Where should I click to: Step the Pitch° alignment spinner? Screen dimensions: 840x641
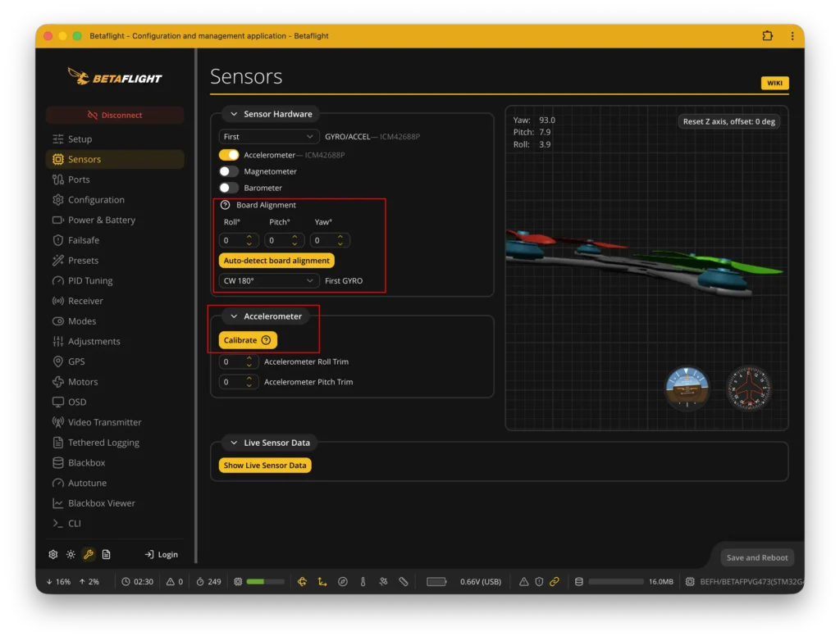click(x=294, y=240)
